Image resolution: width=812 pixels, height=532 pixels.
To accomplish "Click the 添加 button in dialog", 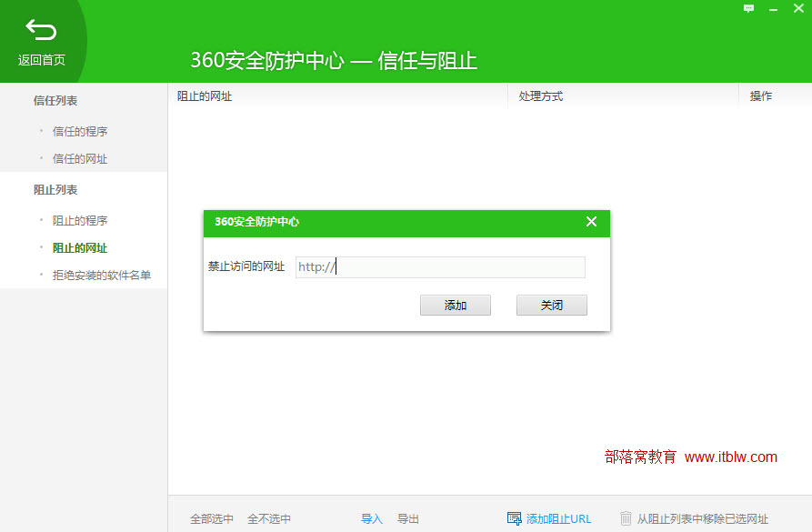I will click(x=456, y=306).
